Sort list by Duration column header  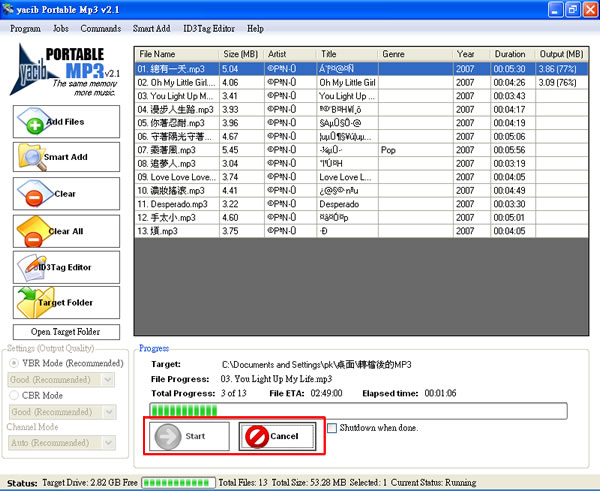click(509, 53)
